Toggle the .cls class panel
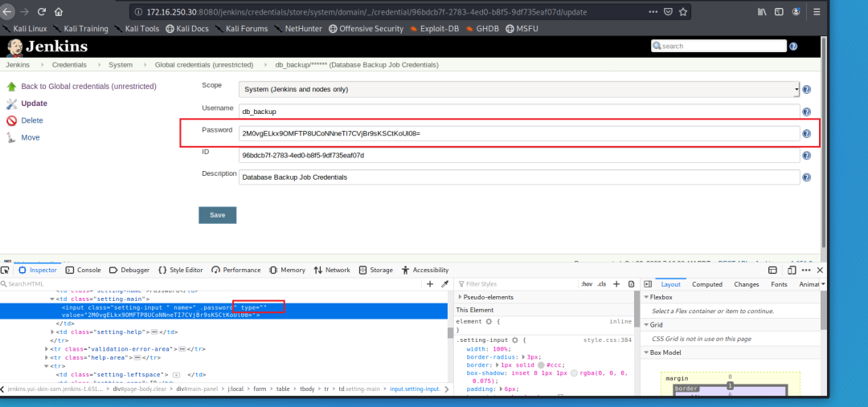The image size is (868, 407). click(x=601, y=283)
